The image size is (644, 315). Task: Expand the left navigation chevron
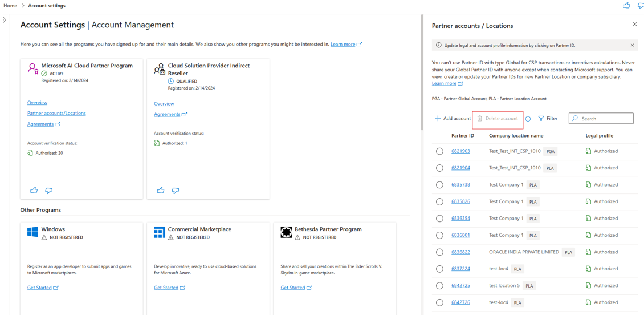coord(5,20)
